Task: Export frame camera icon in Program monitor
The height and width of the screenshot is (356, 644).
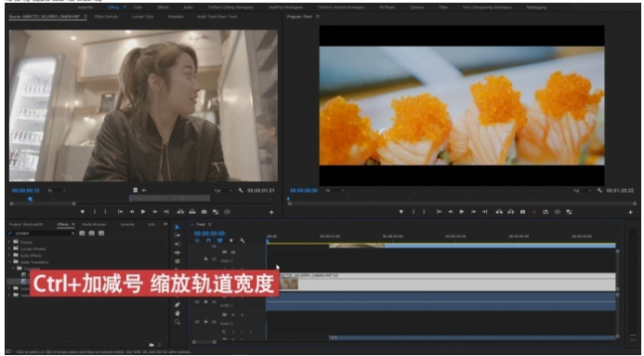Action: click(522, 212)
